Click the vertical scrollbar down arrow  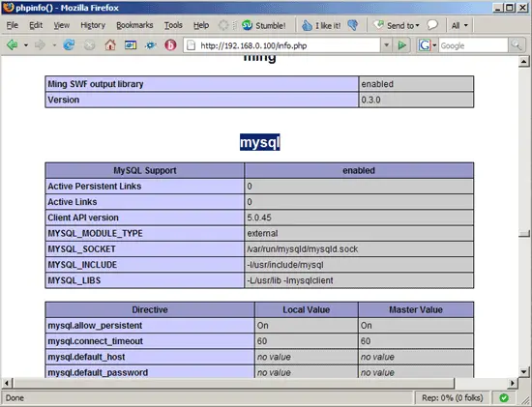click(524, 372)
